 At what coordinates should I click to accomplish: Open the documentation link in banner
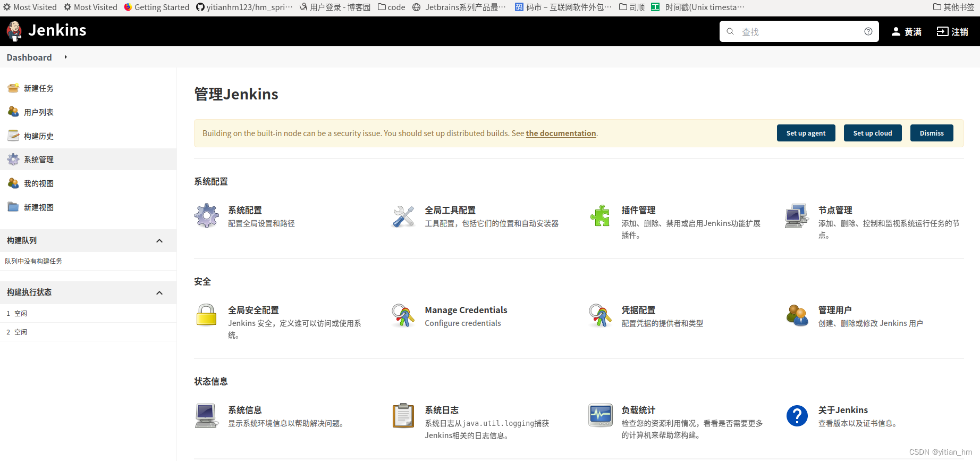pyautogui.click(x=561, y=133)
